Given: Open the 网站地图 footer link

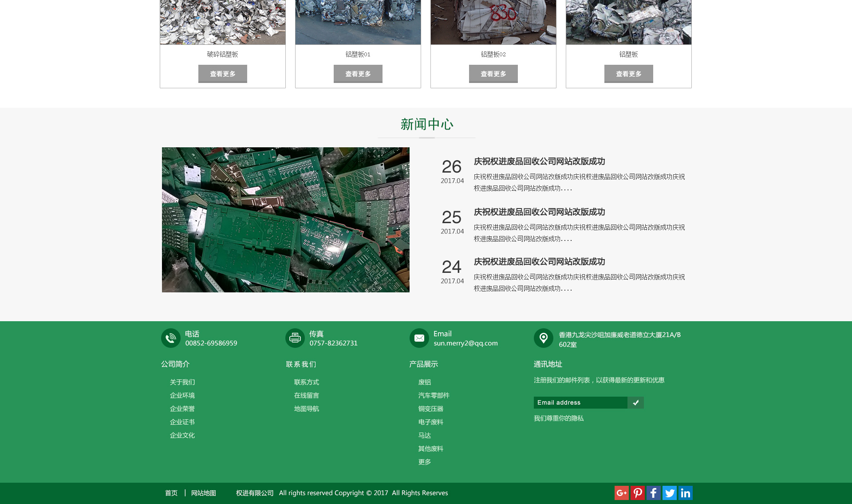Looking at the screenshot, I should pyautogui.click(x=204, y=493).
